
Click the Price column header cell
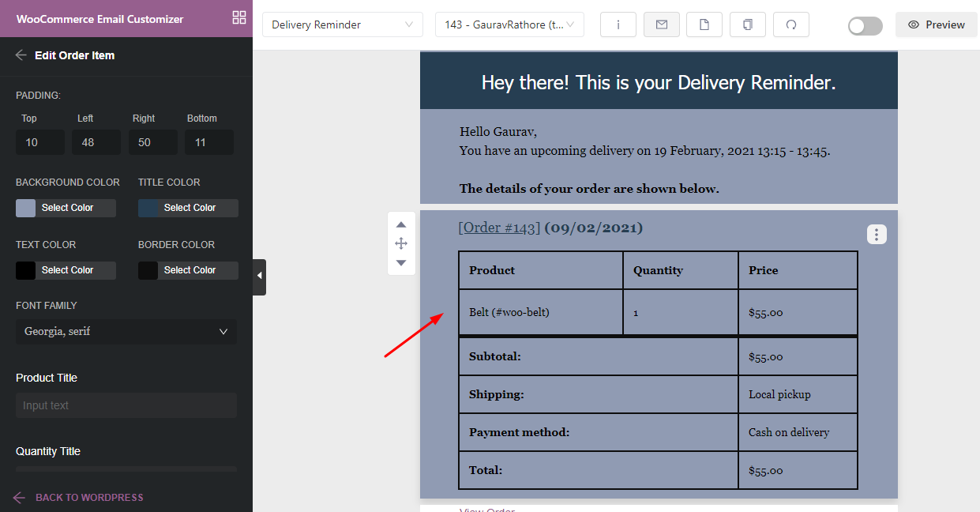[x=798, y=270]
